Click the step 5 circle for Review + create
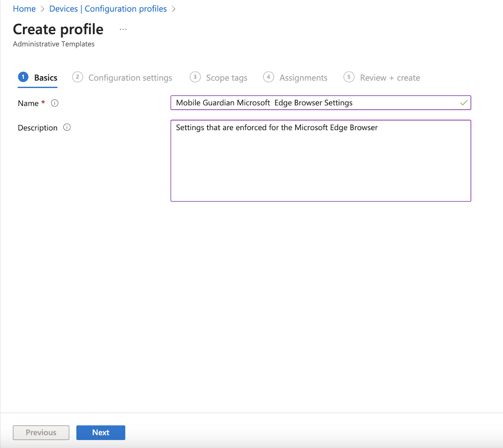503x448 pixels. point(349,77)
